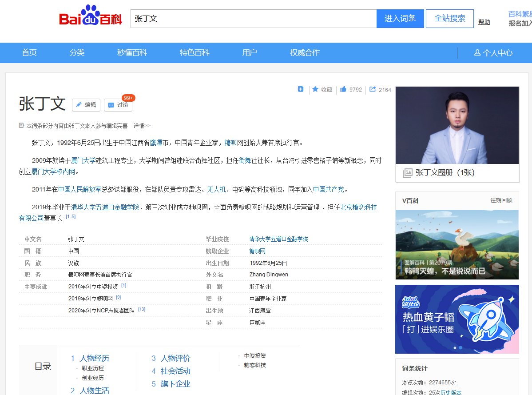Open the 中国共产党 link
The width and height of the screenshot is (532, 395).
(x=329, y=189)
